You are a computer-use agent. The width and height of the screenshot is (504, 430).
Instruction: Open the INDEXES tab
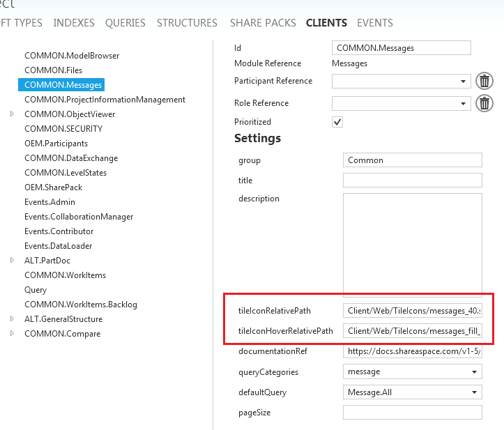(74, 23)
